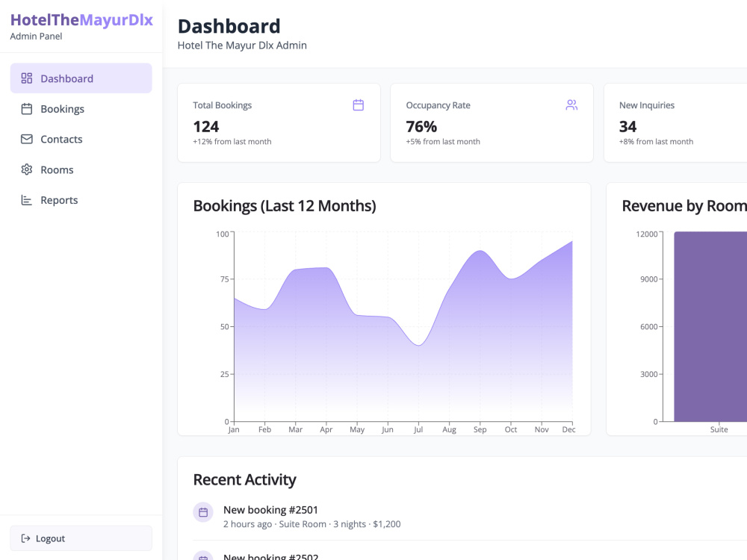Image resolution: width=747 pixels, height=560 pixels.
Task: Click calendar icon beside New booking #2501
Action: tap(203, 512)
